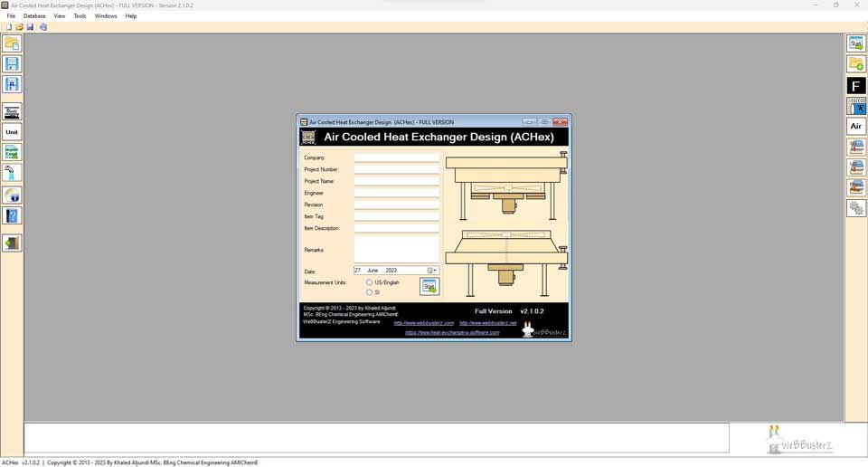Click the Engineer input field
The width and height of the screenshot is (868, 467).
396,194
